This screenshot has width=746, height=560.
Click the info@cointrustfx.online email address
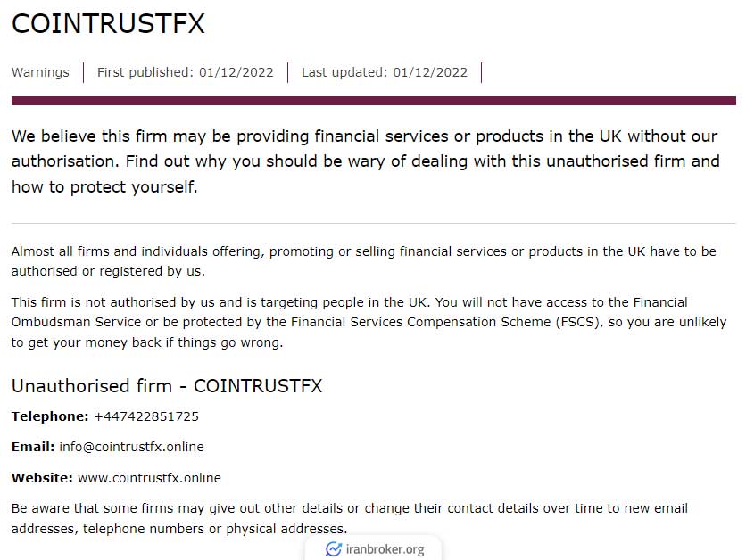[x=132, y=447]
